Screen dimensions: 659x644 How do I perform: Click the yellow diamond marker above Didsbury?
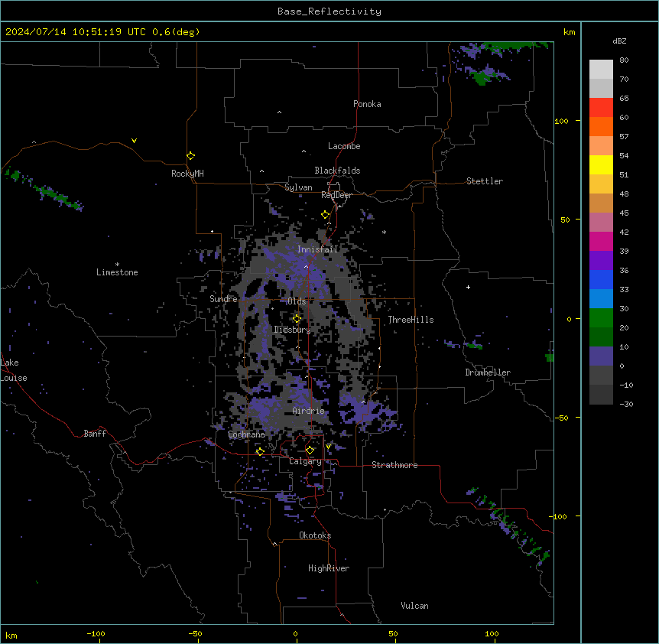pyautogui.click(x=297, y=319)
